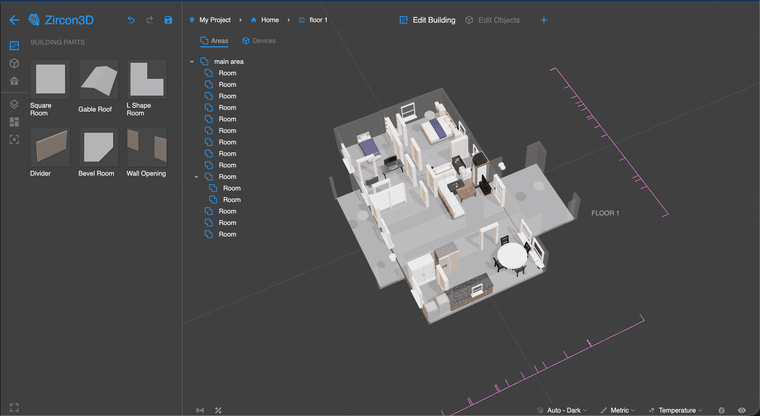Open the 3D cube panel in sidebar
The height and width of the screenshot is (416, 760).
[14, 63]
